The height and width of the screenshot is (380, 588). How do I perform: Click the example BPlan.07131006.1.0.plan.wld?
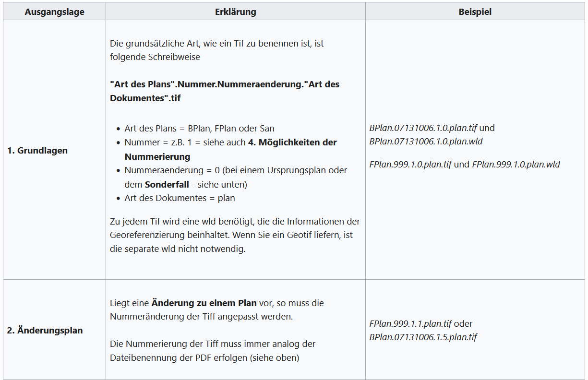(x=426, y=142)
